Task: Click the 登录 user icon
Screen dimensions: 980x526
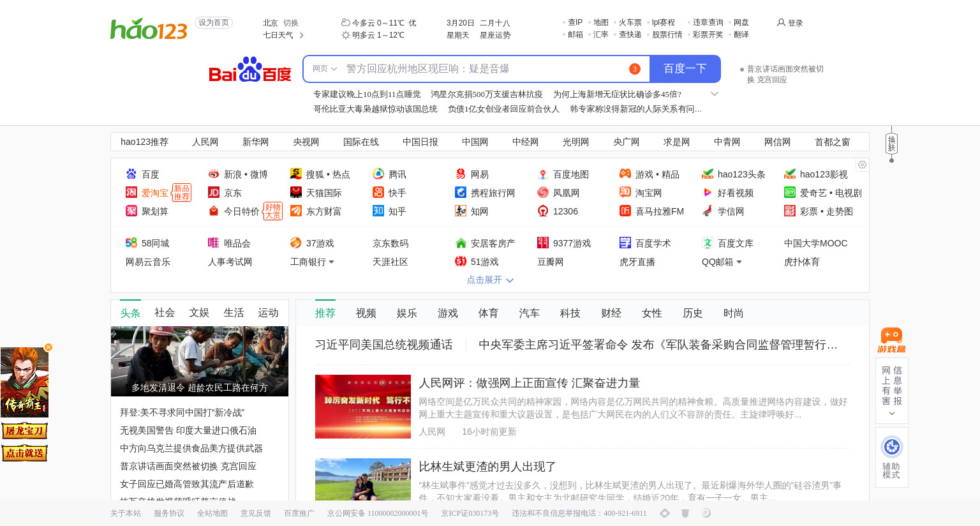Action: pyautogui.click(x=781, y=23)
